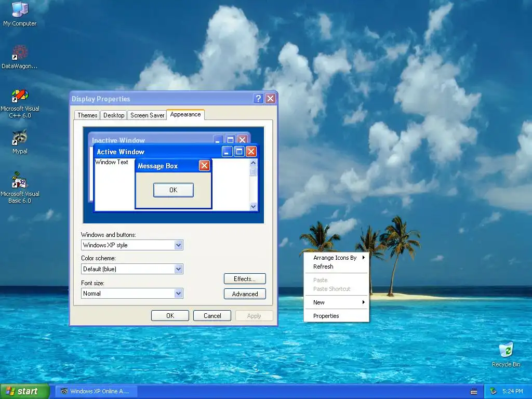The height and width of the screenshot is (399, 532).
Task: Click the keyboard icon in the taskbar
Action: point(474,392)
